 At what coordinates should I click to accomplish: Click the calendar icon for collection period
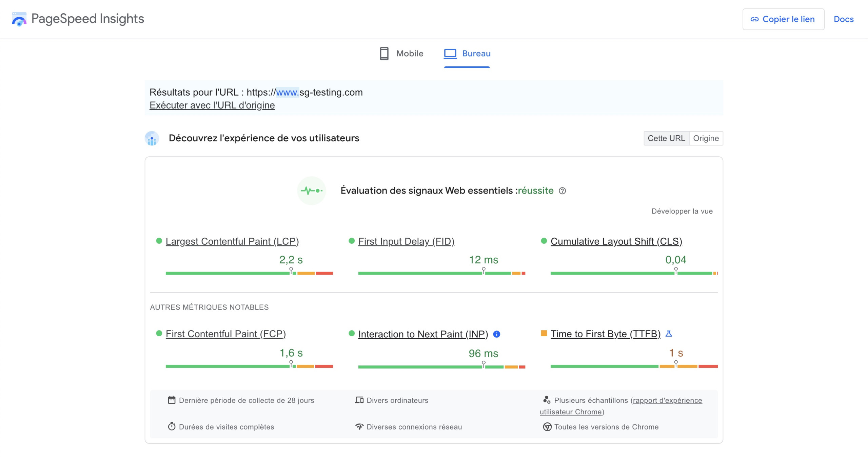pos(172,400)
